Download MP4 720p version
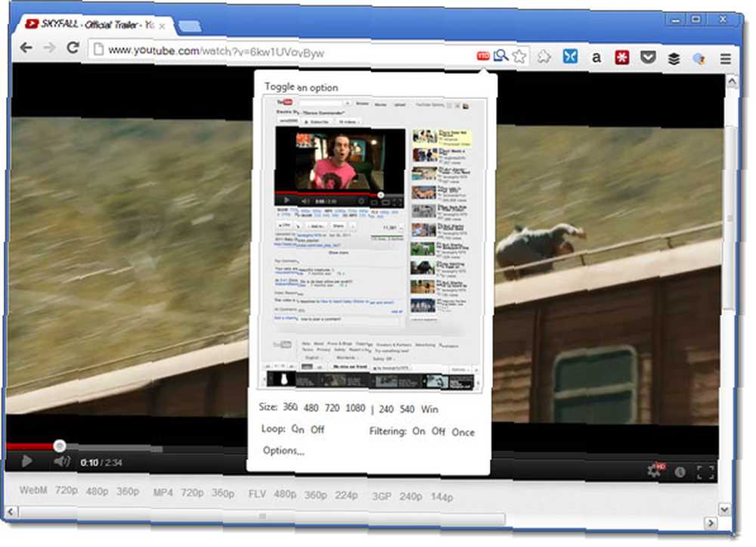The image size is (756, 547). pos(192,493)
